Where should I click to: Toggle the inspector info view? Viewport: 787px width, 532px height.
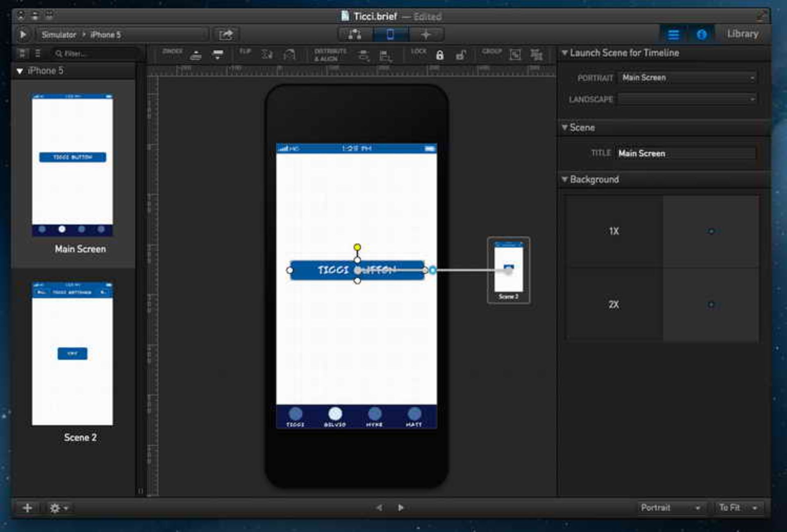pos(701,34)
